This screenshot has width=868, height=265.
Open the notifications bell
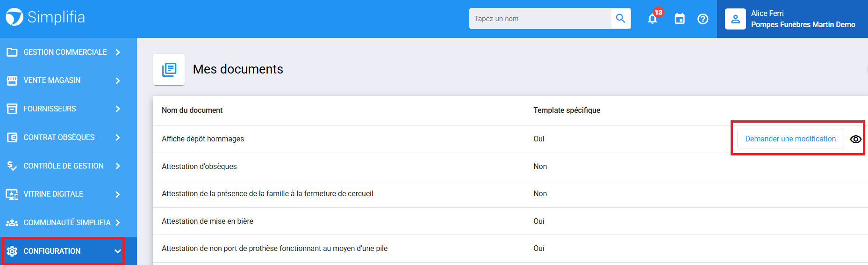coord(653,19)
